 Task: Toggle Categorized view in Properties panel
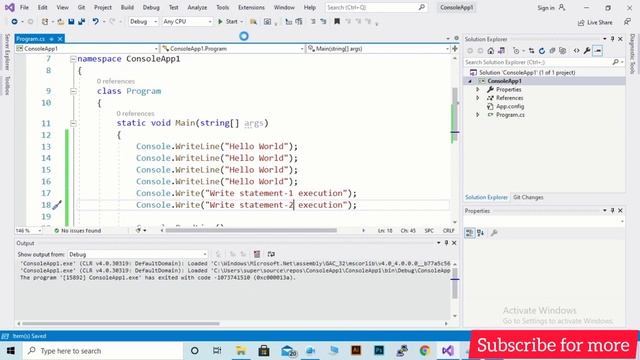pyautogui.click(x=470, y=233)
